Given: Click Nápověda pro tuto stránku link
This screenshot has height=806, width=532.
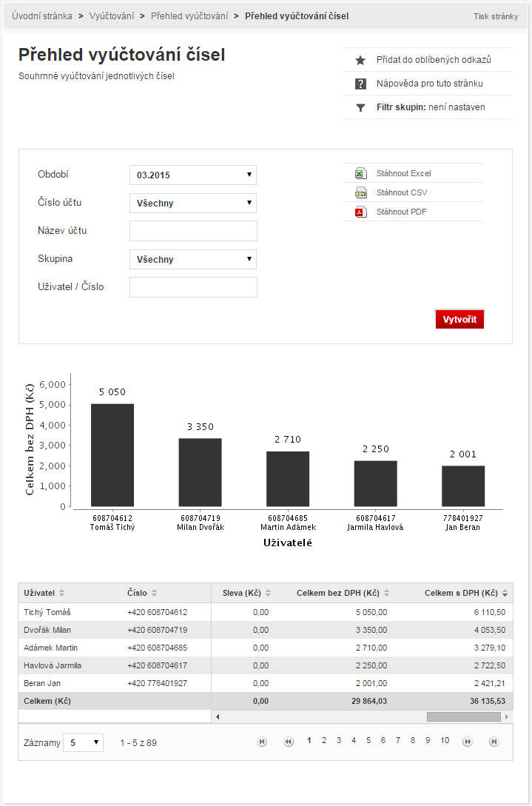Looking at the screenshot, I should tap(429, 84).
